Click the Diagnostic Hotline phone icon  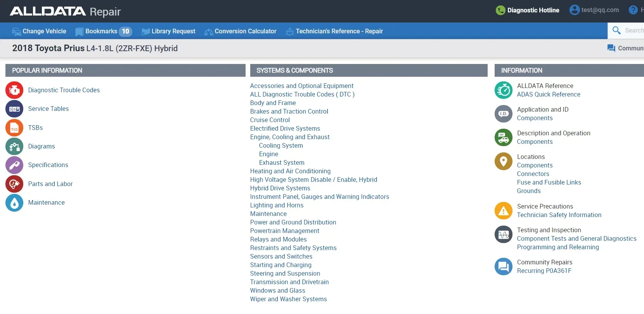500,10
